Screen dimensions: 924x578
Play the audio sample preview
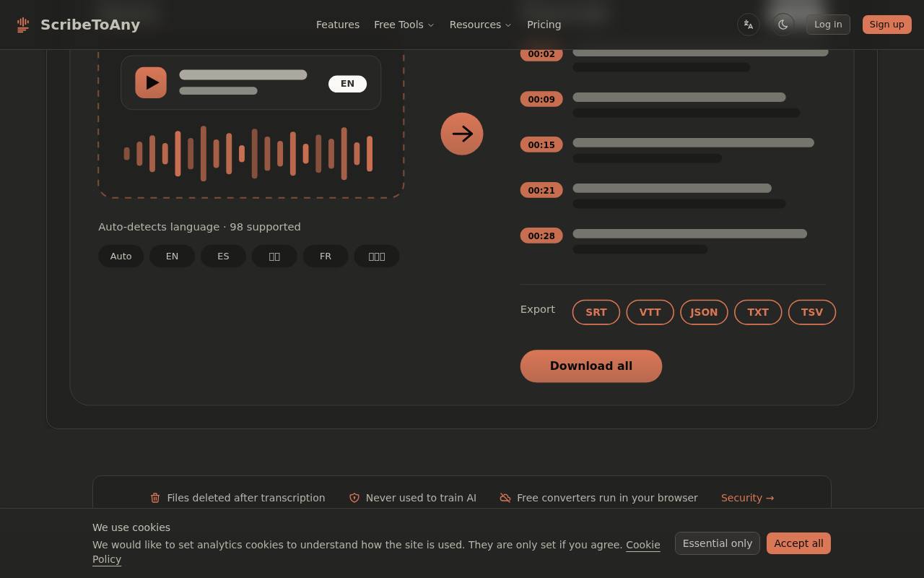coord(151,82)
